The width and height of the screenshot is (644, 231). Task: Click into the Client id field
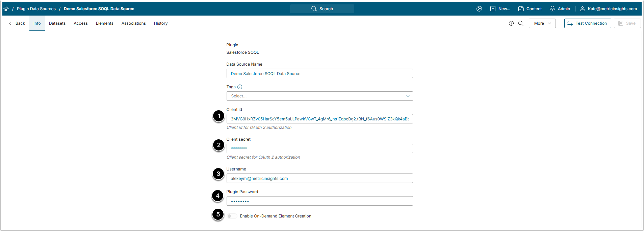point(319,119)
